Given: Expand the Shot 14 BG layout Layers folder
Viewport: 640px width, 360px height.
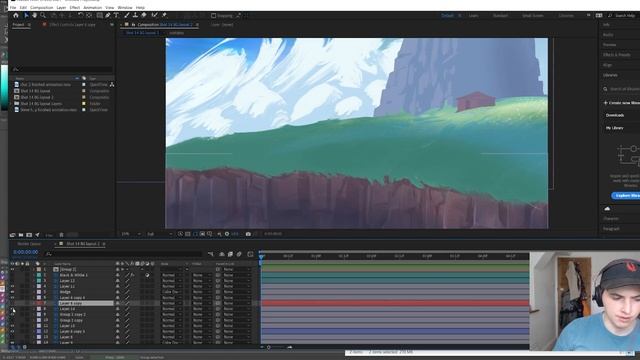Looking at the screenshot, I should tap(12, 104).
